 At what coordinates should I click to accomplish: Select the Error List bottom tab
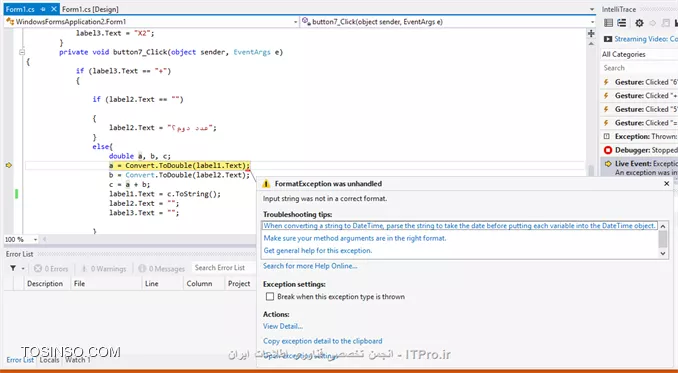(20, 360)
